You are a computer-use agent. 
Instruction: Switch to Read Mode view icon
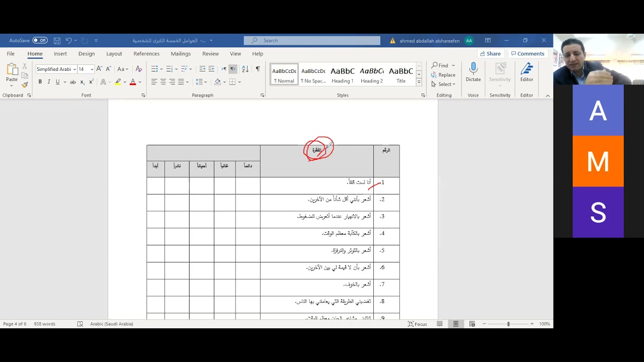click(x=440, y=324)
